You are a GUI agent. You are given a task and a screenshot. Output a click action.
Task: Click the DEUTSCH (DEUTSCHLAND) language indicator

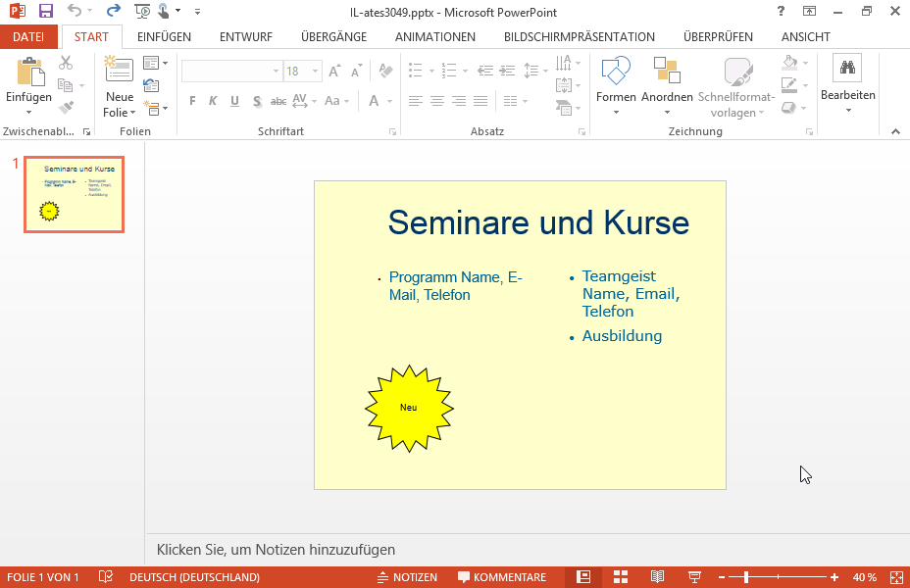tap(194, 577)
